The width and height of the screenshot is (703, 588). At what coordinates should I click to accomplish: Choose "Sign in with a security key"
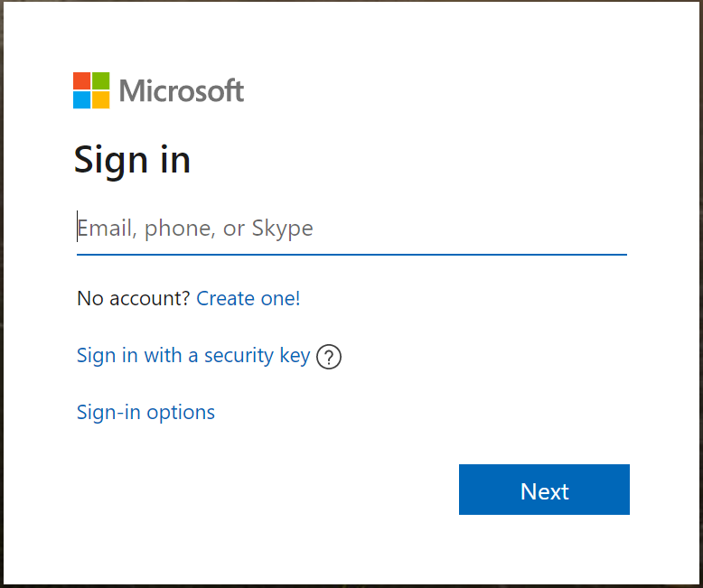pos(193,356)
